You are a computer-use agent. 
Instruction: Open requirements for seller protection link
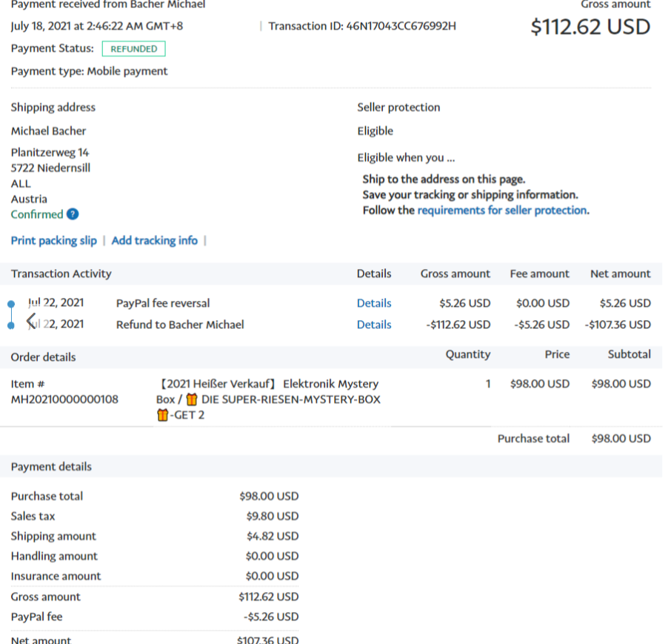coord(502,210)
